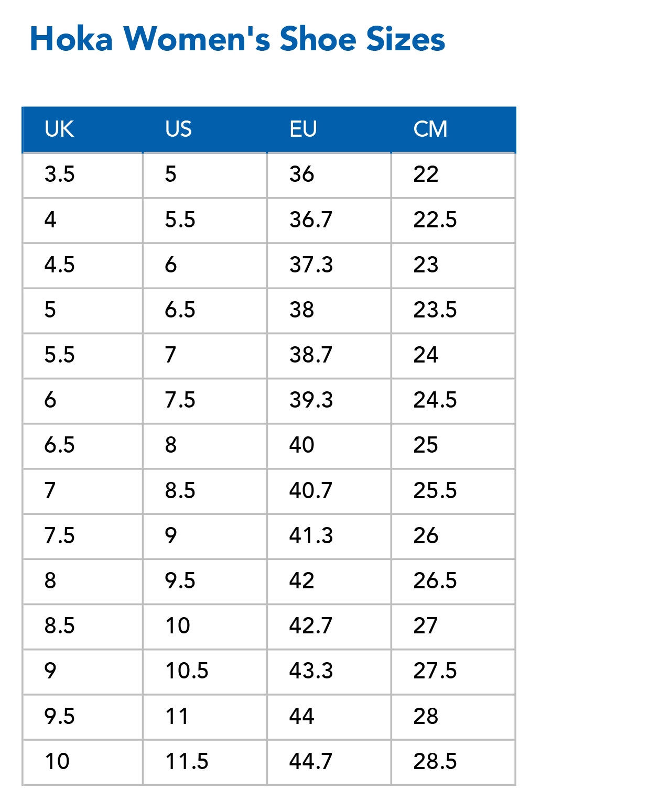Screen dimensions: 671x812
Task: Select the UK 5.5 size cell
Action: pyautogui.click(x=60, y=355)
